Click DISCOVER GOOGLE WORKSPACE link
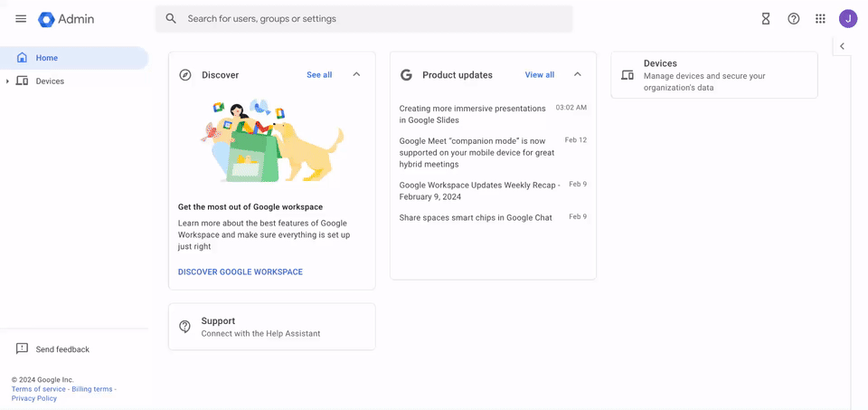 pos(241,272)
